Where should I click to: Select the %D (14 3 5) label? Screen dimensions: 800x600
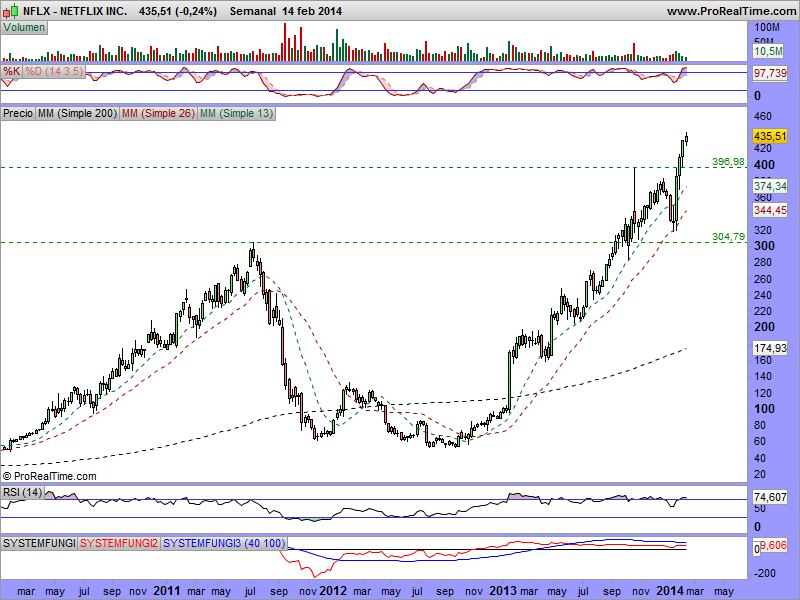click(54, 71)
